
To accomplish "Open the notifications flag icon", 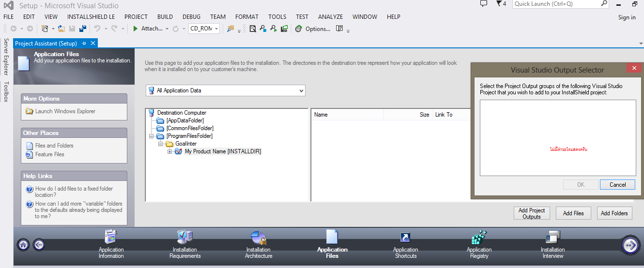I will point(499,3).
